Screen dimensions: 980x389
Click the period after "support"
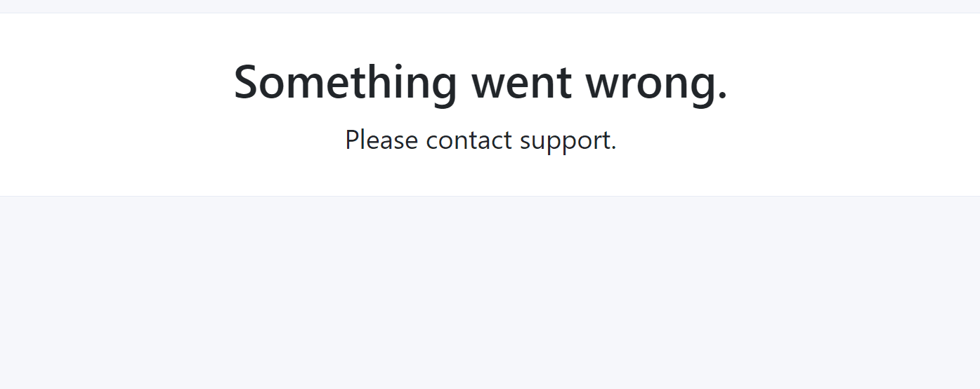point(613,149)
